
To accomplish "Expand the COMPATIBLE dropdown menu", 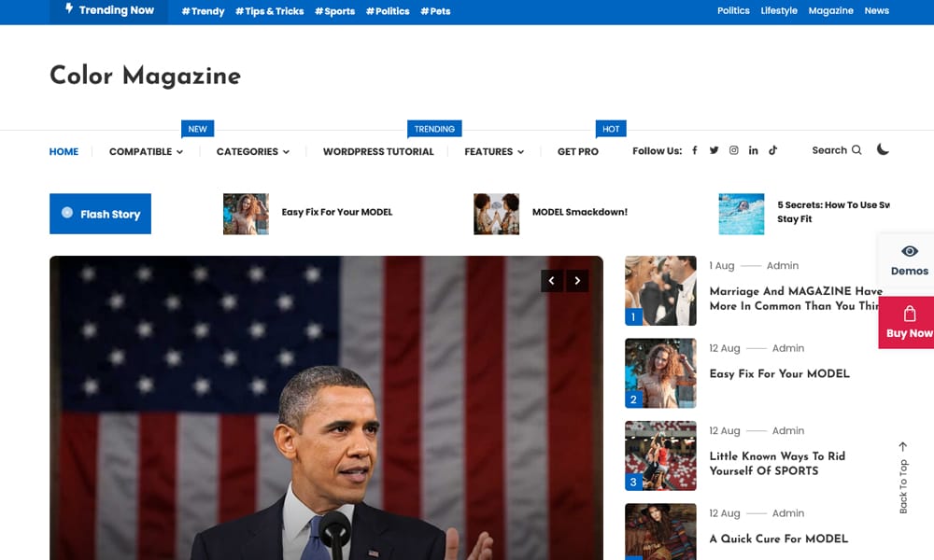I will (x=146, y=150).
